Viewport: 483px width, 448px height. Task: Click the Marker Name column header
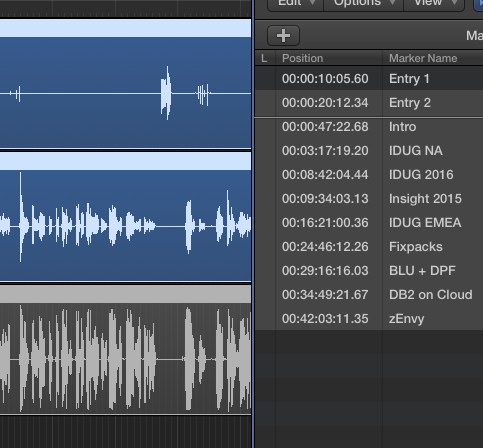(x=433, y=58)
